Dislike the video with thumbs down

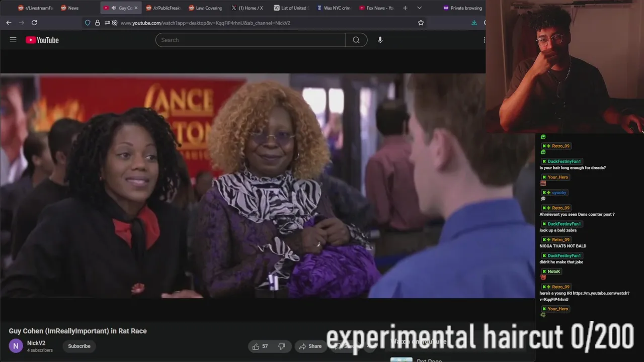pyautogui.click(x=282, y=346)
